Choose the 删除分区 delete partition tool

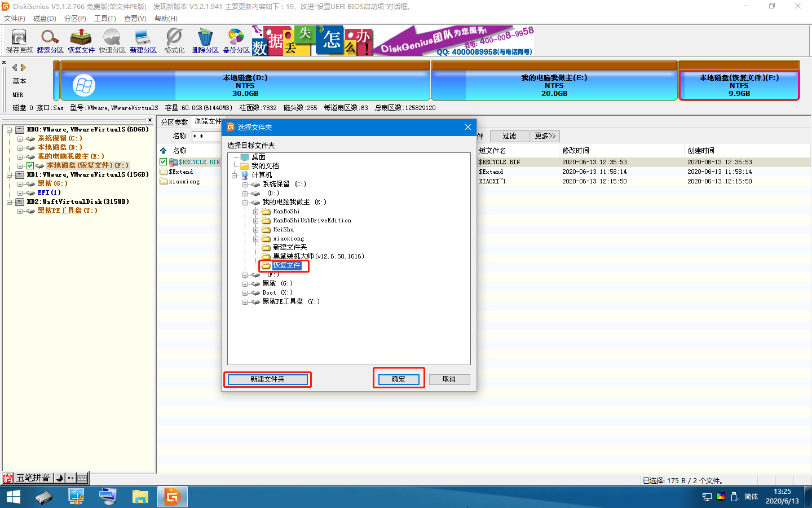[205, 41]
